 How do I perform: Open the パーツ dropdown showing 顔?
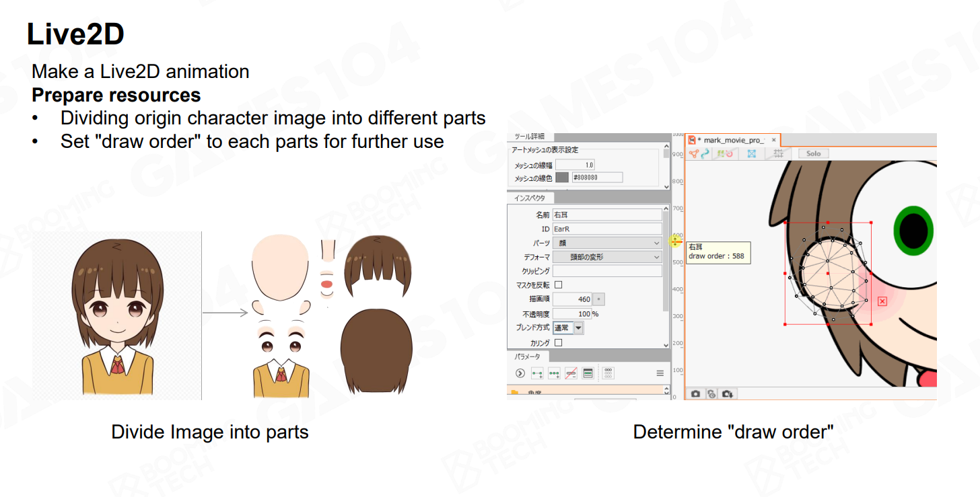tap(606, 243)
